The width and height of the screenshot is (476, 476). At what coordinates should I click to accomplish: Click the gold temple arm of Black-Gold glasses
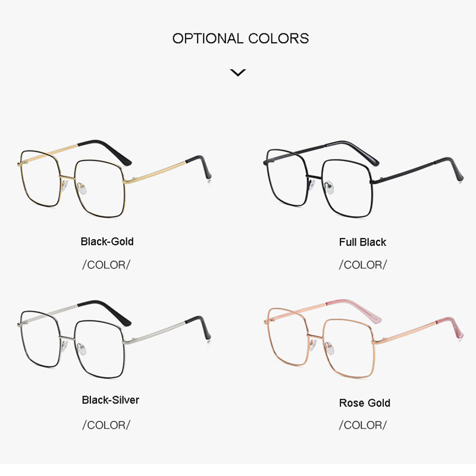pyautogui.click(x=154, y=173)
